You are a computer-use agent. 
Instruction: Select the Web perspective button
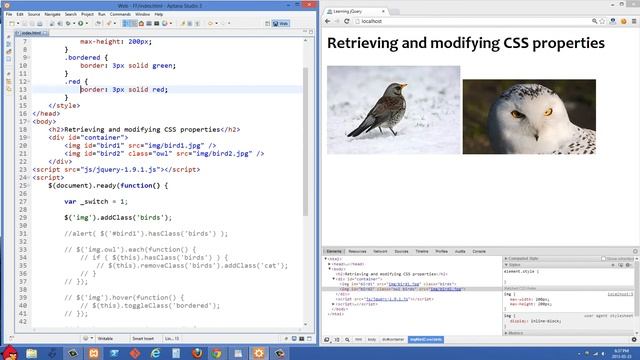coord(280,24)
